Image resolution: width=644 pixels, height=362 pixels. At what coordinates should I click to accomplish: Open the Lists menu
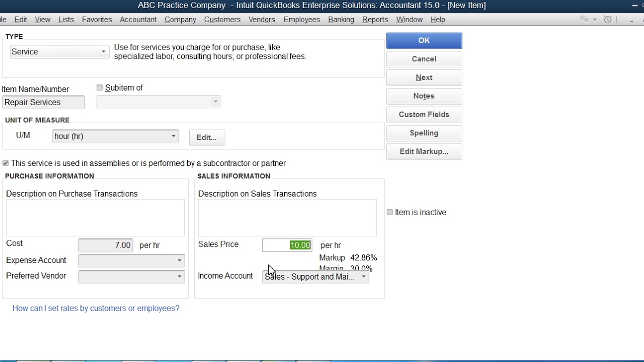pyautogui.click(x=66, y=20)
